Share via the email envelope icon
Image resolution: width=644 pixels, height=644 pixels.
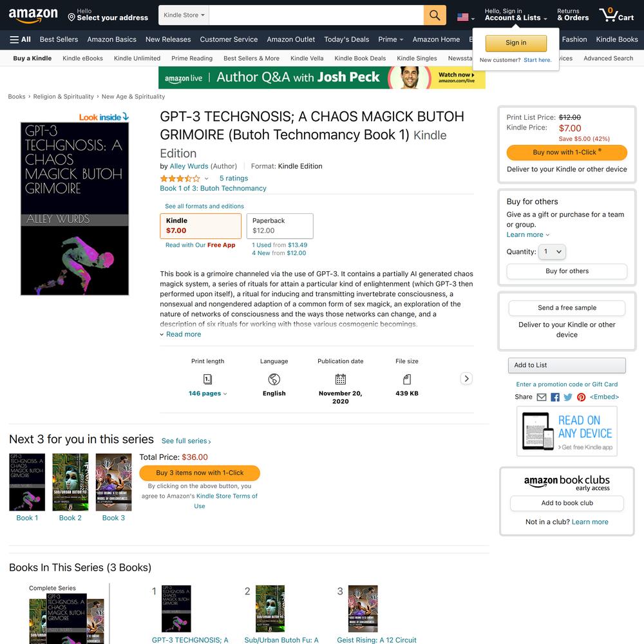tap(542, 397)
